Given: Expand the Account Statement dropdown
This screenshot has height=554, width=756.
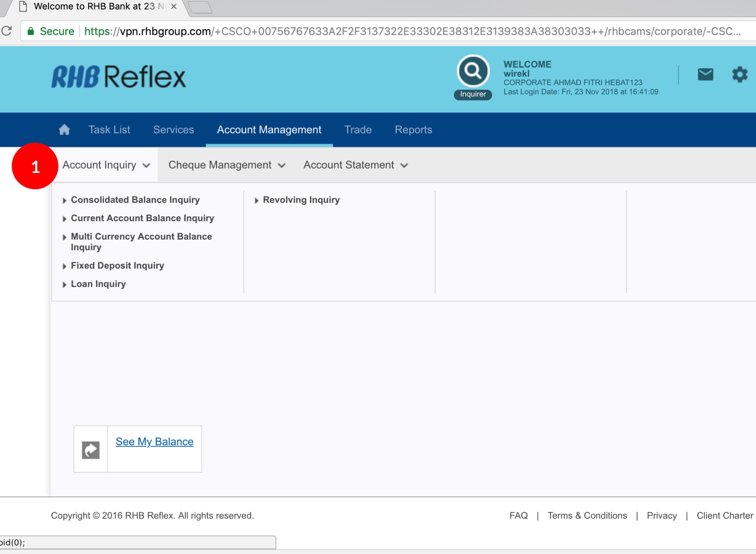Looking at the screenshot, I should click(355, 165).
